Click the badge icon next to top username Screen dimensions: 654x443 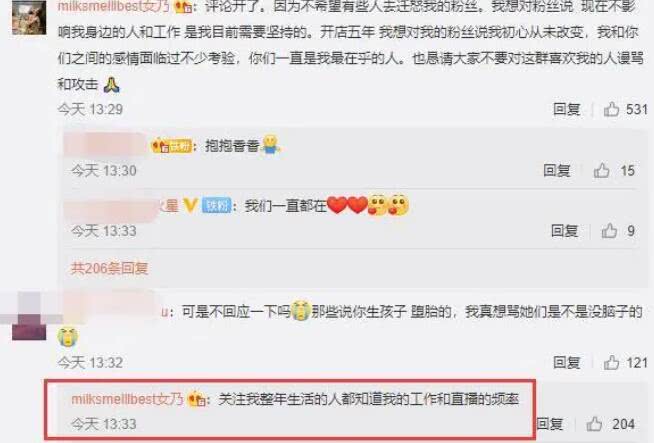coord(184,6)
